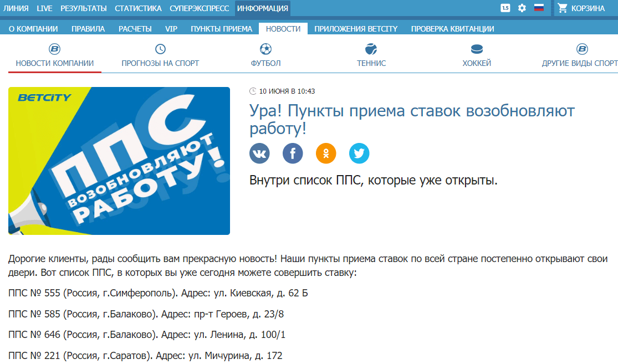The height and width of the screenshot is (364, 618).
Task: Open ПРОВЕРКА КВИТАНЦИИ tab
Action: [452, 29]
